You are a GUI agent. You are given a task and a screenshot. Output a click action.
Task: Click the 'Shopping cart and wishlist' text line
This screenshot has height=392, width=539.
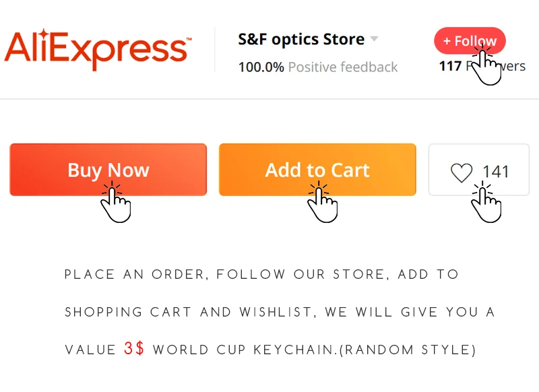click(x=279, y=313)
